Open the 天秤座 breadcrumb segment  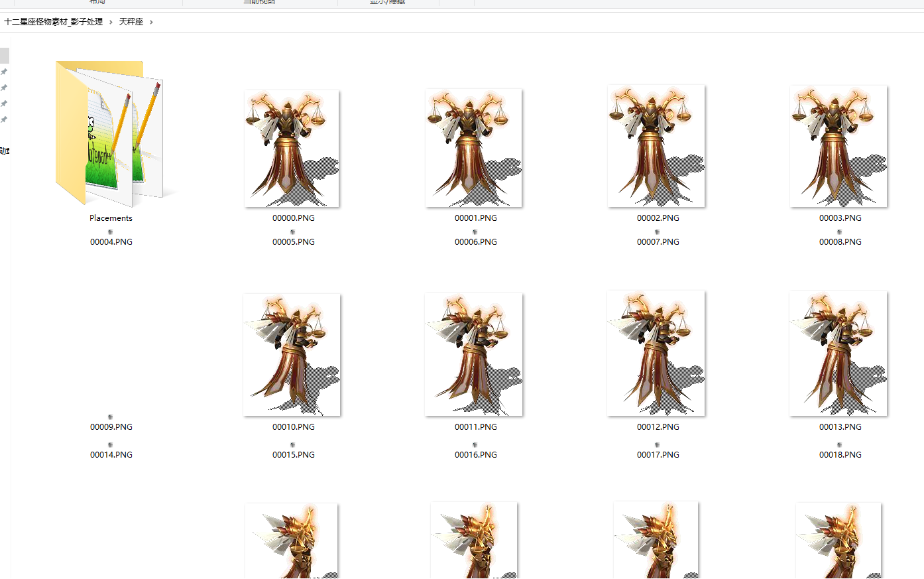point(131,22)
